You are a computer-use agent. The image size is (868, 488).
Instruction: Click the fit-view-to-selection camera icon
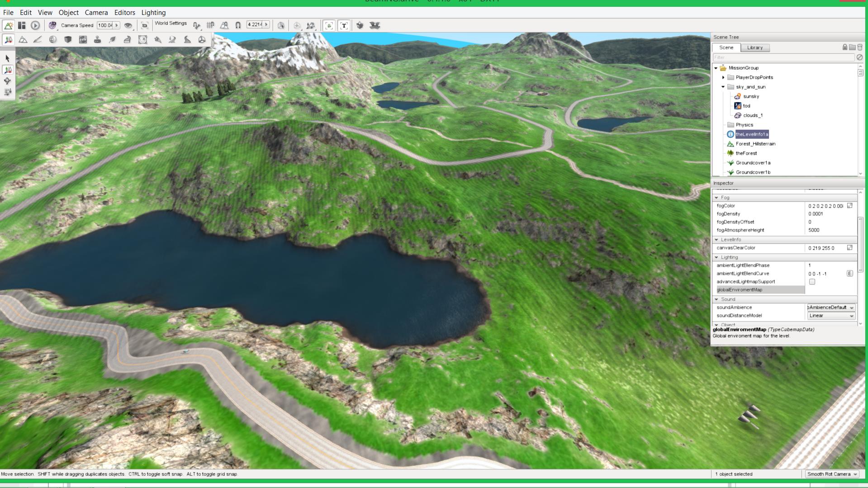click(x=145, y=25)
